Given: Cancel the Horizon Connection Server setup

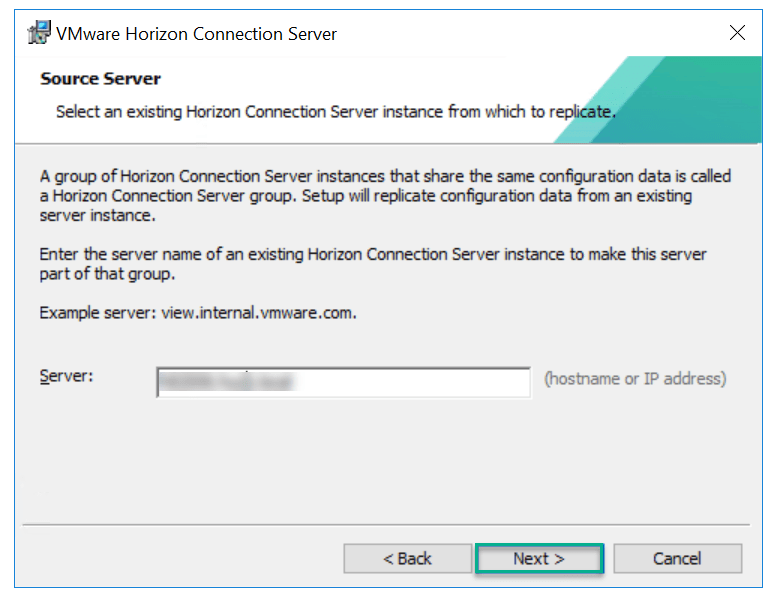Looking at the screenshot, I should pos(677,559).
